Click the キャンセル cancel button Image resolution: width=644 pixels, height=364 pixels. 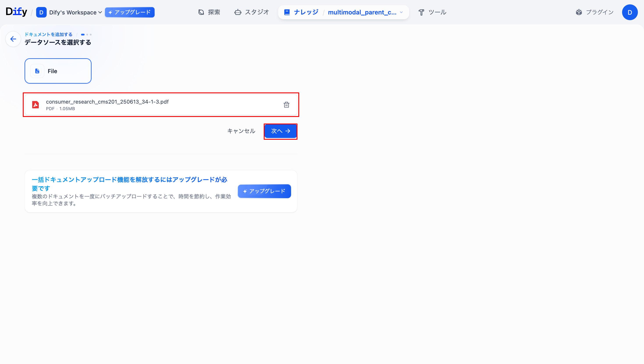[241, 131]
